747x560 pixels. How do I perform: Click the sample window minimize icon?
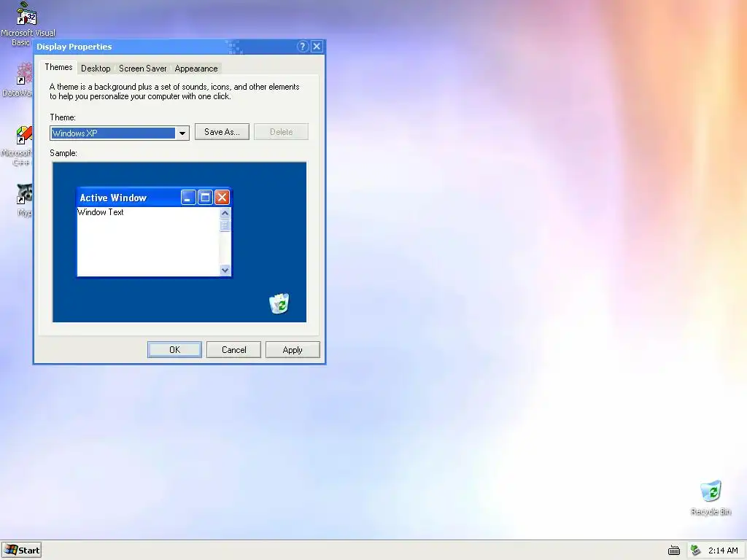click(x=189, y=197)
